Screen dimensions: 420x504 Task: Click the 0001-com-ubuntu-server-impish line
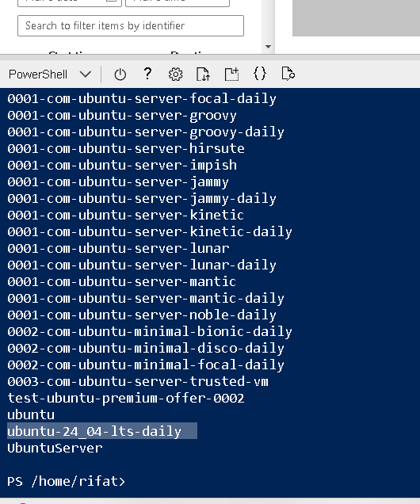click(x=122, y=165)
